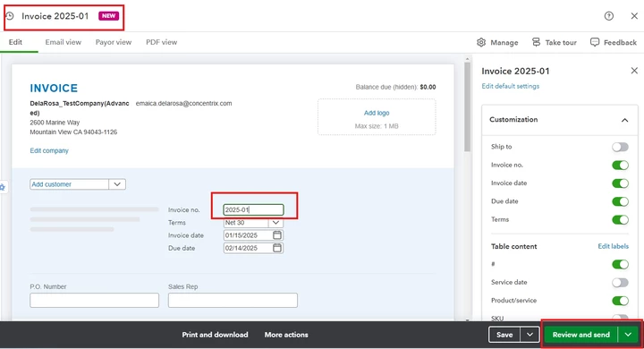This screenshot has height=349, width=644.
Task: Toggle the Ship to switch
Action: [x=620, y=147]
